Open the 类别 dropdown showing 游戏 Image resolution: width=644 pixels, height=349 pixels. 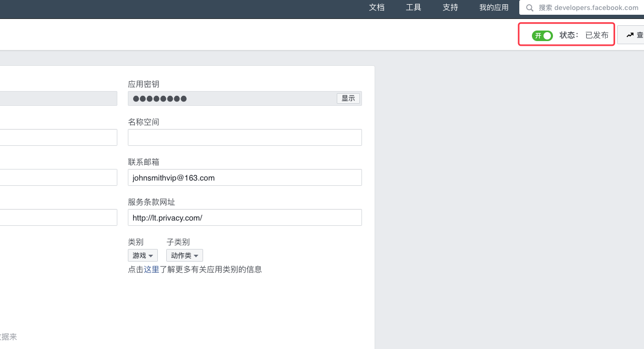143,255
